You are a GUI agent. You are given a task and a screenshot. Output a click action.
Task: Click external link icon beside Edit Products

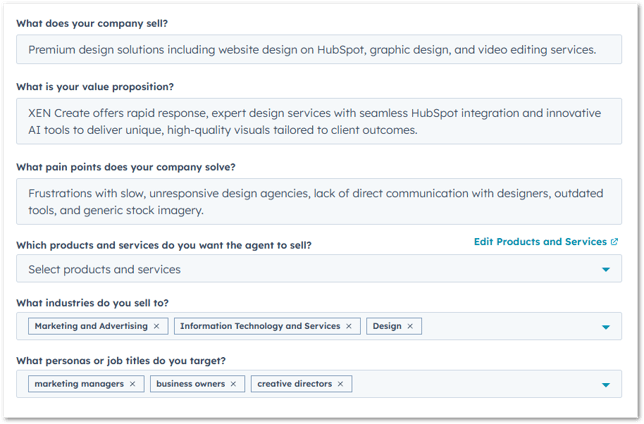click(614, 242)
